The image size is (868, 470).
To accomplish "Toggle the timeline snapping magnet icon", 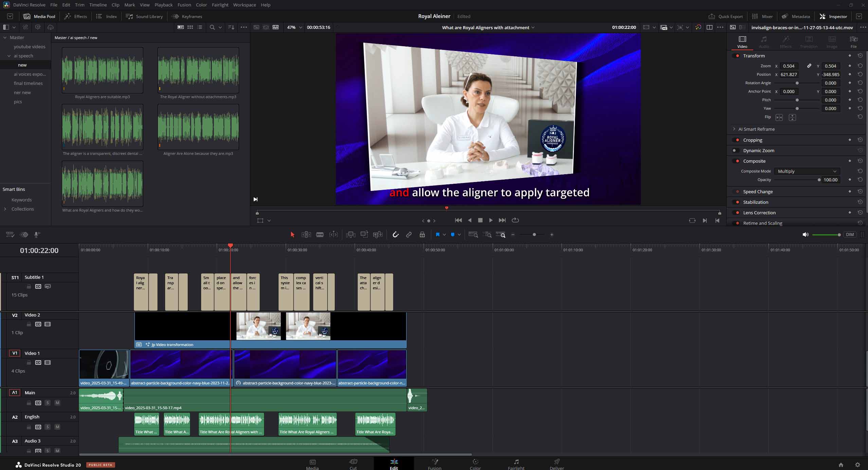I will pyautogui.click(x=395, y=235).
